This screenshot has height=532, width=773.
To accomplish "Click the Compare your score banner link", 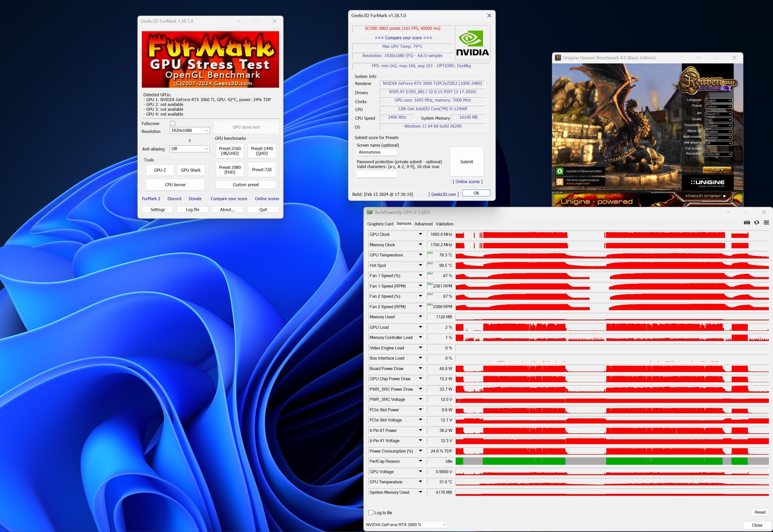I will click(403, 38).
